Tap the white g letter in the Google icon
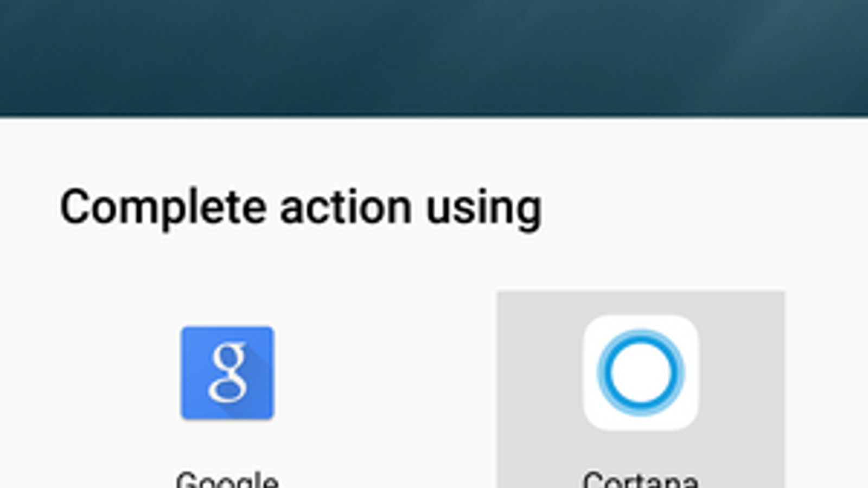Image resolution: width=868 pixels, height=488 pixels. tap(228, 373)
